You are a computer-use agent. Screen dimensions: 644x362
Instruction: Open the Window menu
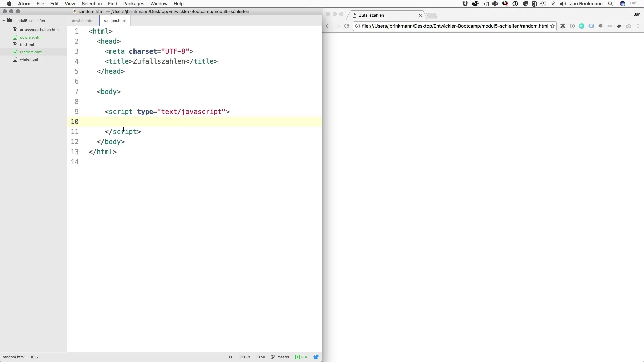(159, 4)
